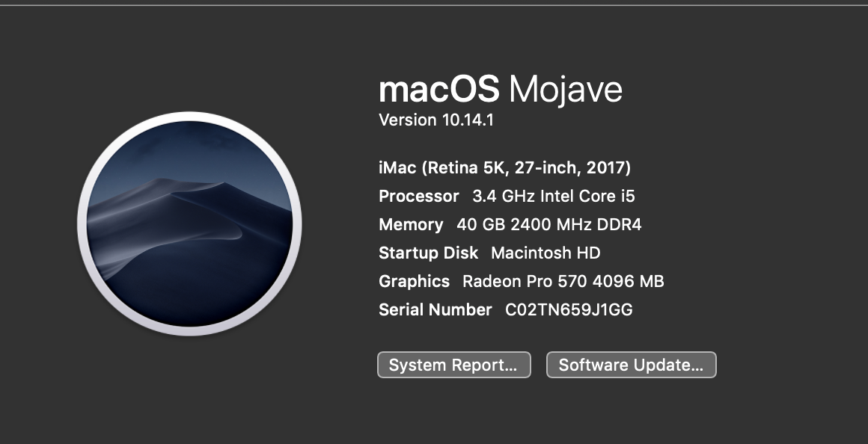Select the Macintosh HD disk name

coord(545,253)
